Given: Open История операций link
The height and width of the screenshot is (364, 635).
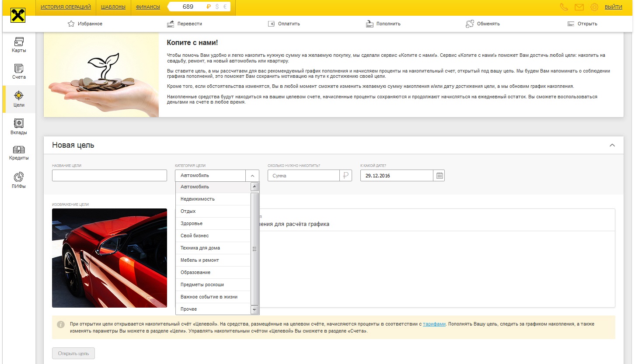Looking at the screenshot, I should (x=66, y=7).
